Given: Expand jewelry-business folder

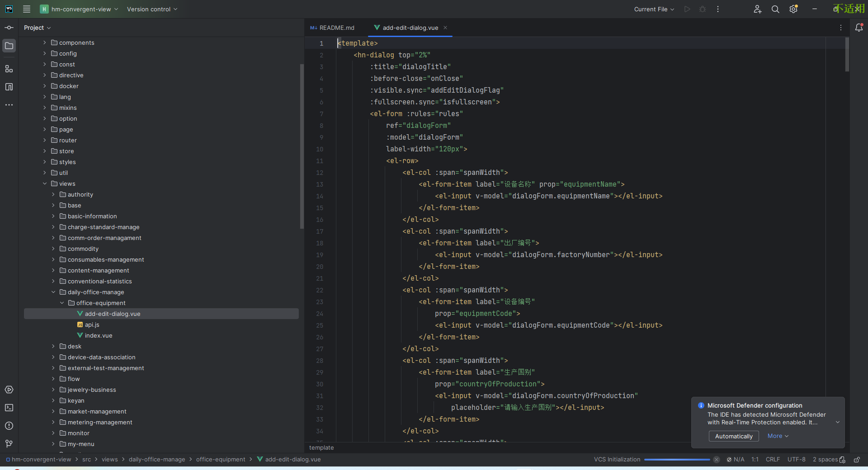Looking at the screenshot, I should tap(53, 390).
